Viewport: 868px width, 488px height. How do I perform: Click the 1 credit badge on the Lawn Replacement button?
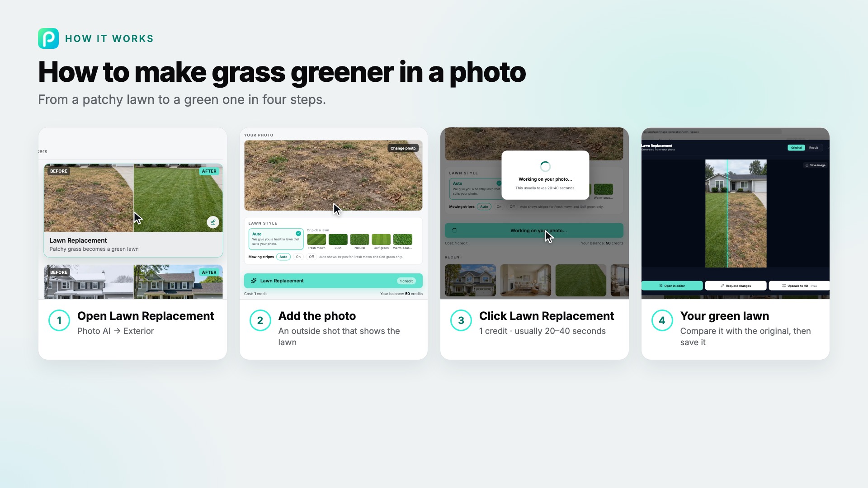pyautogui.click(x=406, y=281)
